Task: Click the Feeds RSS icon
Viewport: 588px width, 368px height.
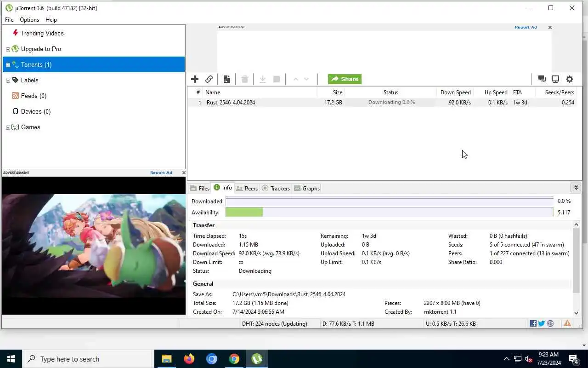Action: coord(16,96)
